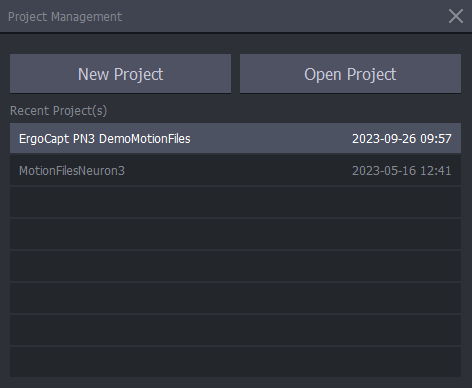The width and height of the screenshot is (472, 388).
Task: Click the 2023-09-26 09:57 timestamp
Action: 402,139
